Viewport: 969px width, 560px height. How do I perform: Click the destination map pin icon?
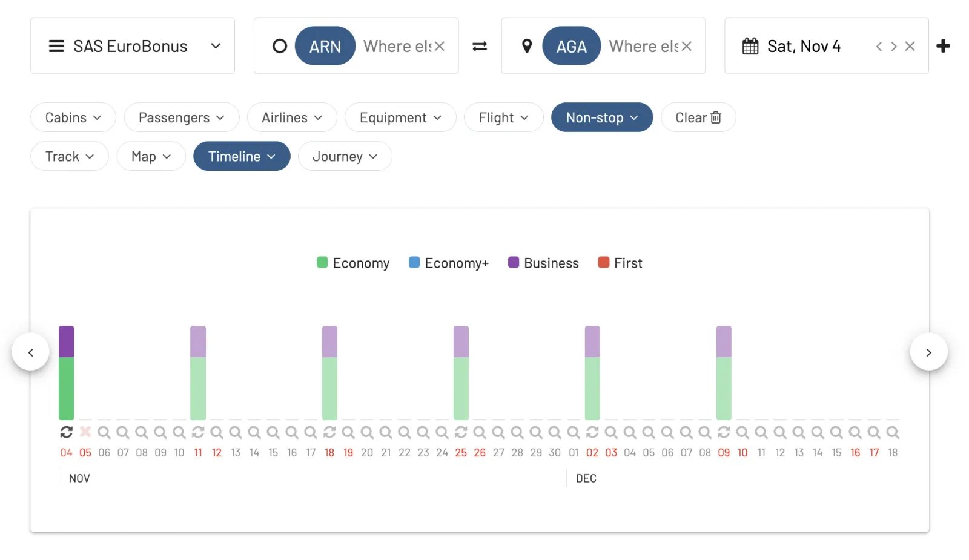(527, 46)
